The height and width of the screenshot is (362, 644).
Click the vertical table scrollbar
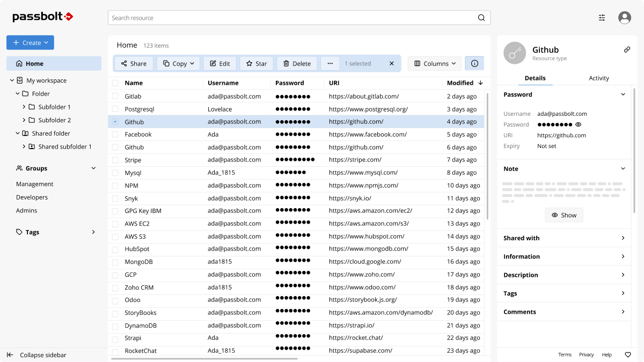coord(487,156)
